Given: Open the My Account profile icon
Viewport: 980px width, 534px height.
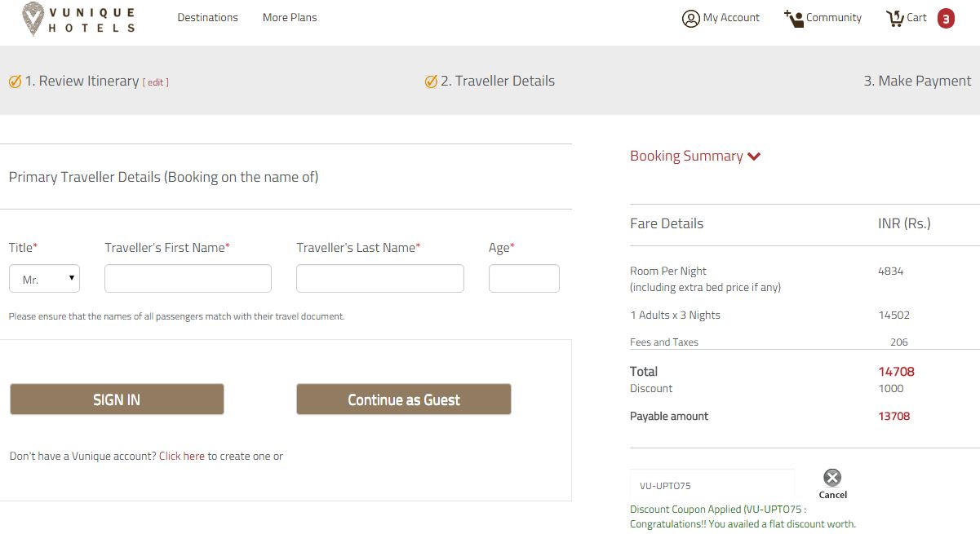Looking at the screenshot, I should pos(691,18).
